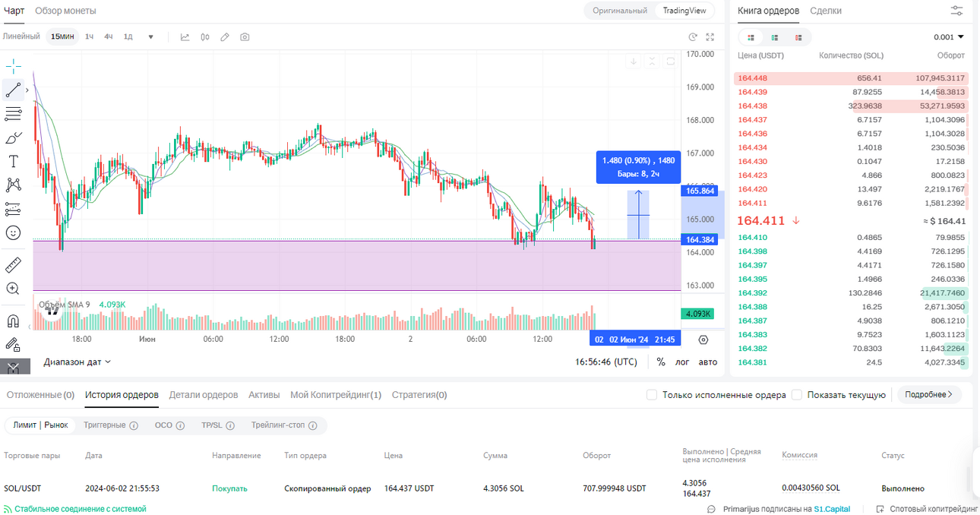The image size is (980, 515).
Task: Switch chart to TradingView mode
Action: pyautogui.click(x=684, y=11)
